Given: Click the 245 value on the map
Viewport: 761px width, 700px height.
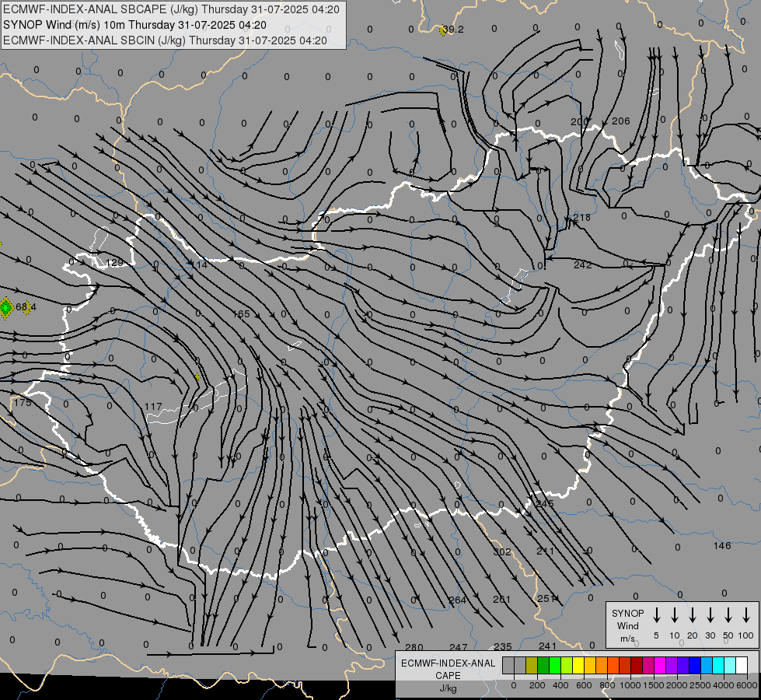Looking at the screenshot, I should click(x=545, y=503).
